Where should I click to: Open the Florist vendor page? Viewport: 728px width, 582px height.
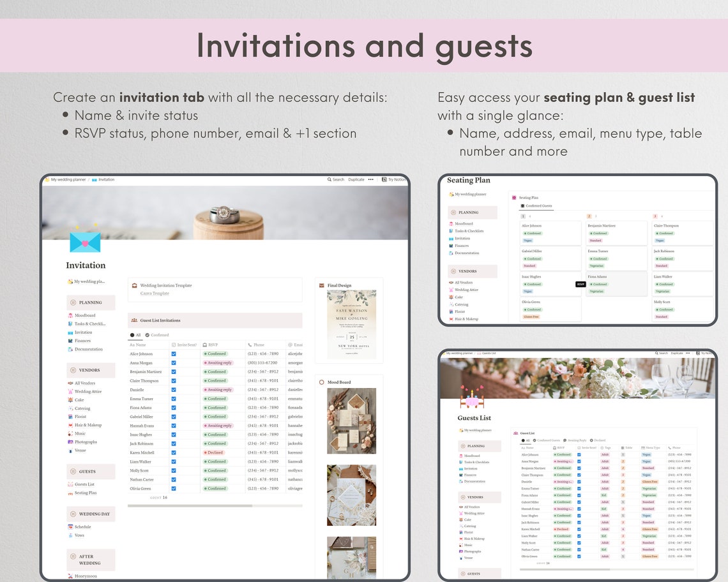(82, 417)
